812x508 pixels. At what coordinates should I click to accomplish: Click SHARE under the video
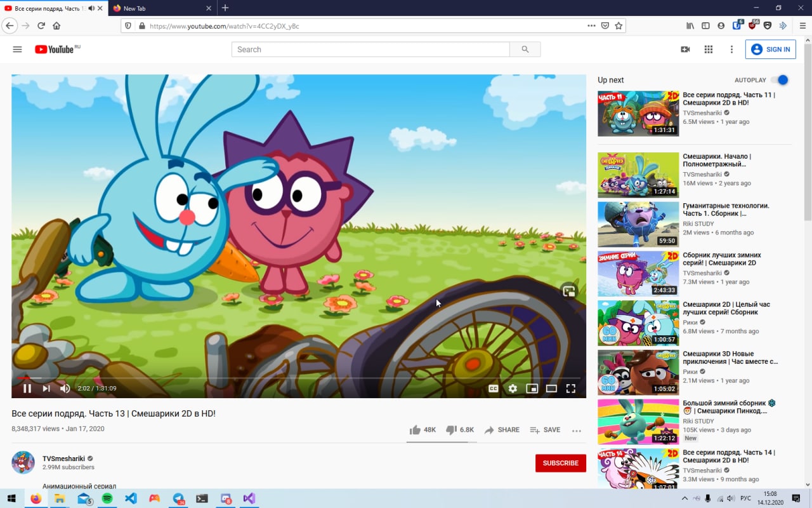[502, 430]
